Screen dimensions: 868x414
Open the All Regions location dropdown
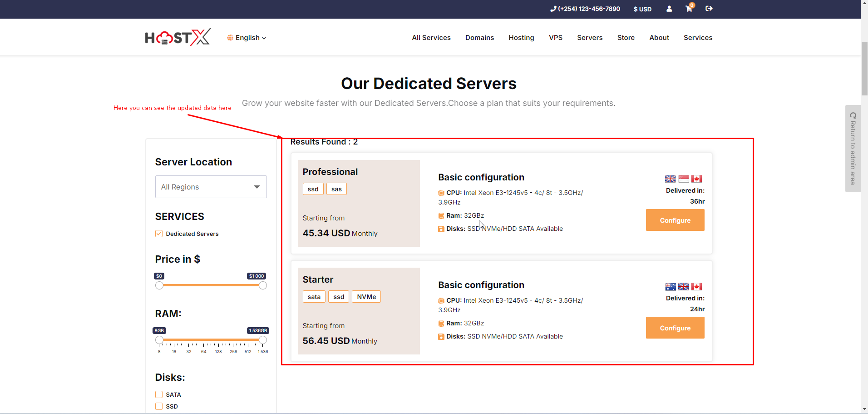click(x=211, y=187)
